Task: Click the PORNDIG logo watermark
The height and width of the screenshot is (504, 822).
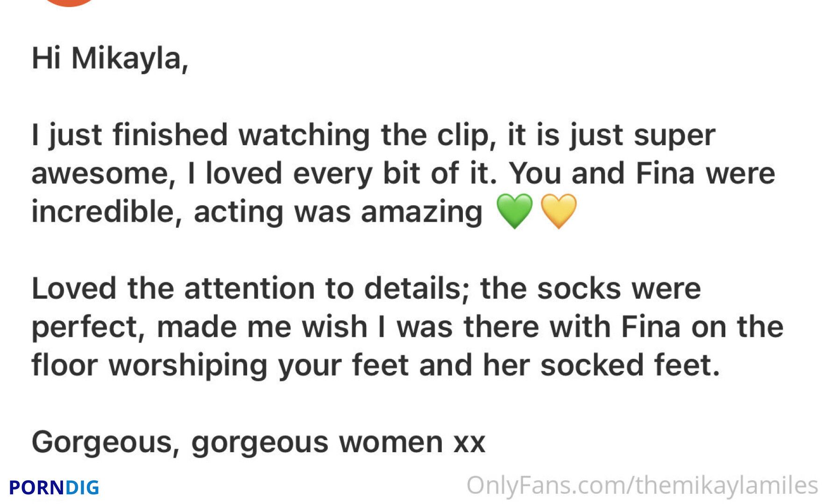Action: coord(54,488)
